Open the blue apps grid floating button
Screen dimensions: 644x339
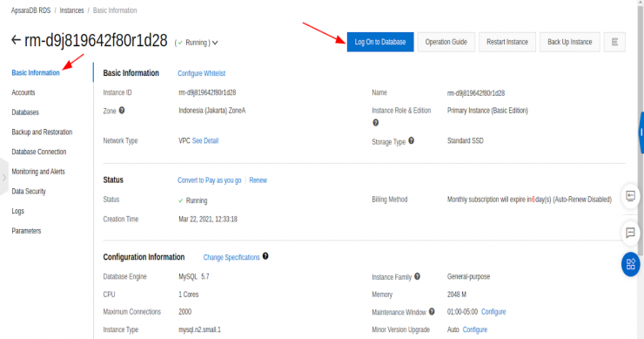[x=630, y=264]
